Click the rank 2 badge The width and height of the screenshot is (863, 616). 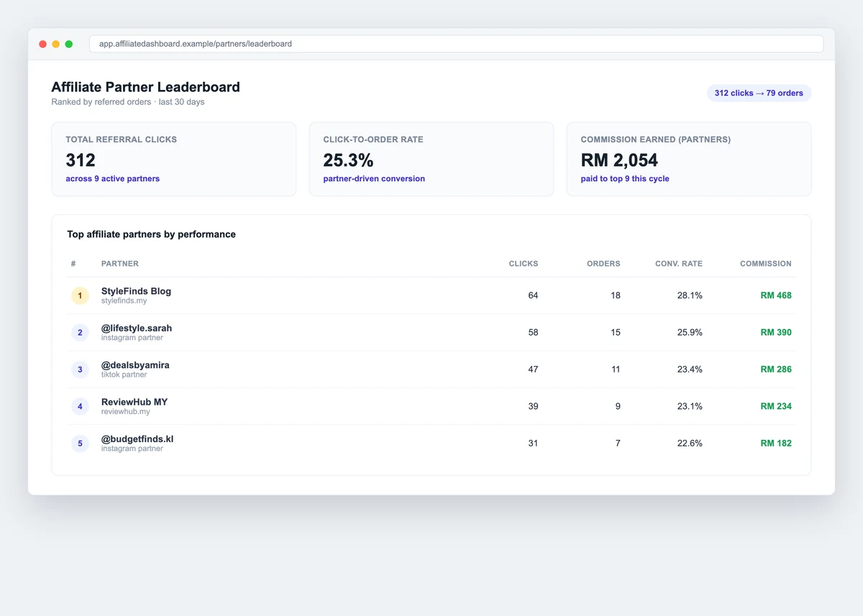80,333
